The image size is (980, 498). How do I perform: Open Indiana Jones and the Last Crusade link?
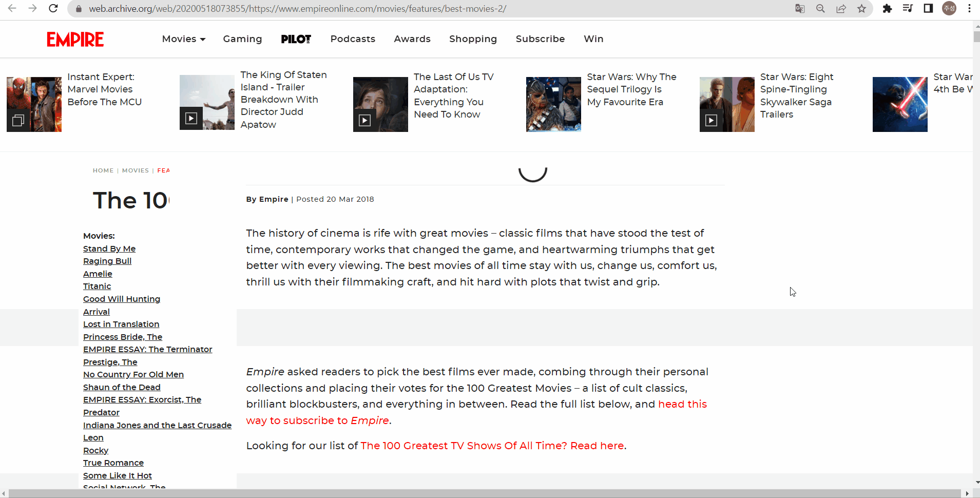(x=158, y=425)
